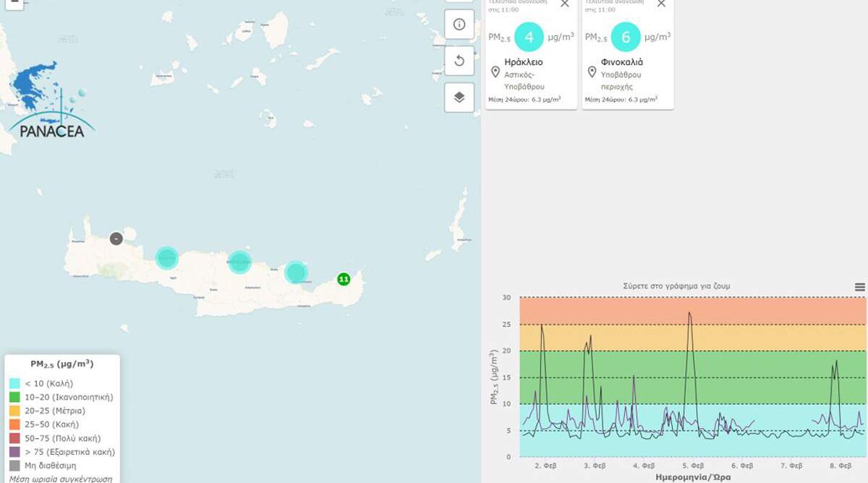This screenshot has height=483, width=868.
Task: Click the map info button
Action: (x=459, y=25)
